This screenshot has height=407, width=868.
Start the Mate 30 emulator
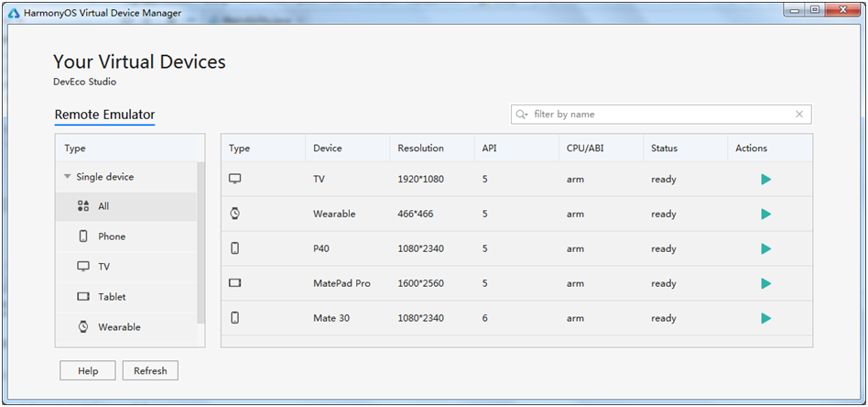pyautogui.click(x=766, y=318)
